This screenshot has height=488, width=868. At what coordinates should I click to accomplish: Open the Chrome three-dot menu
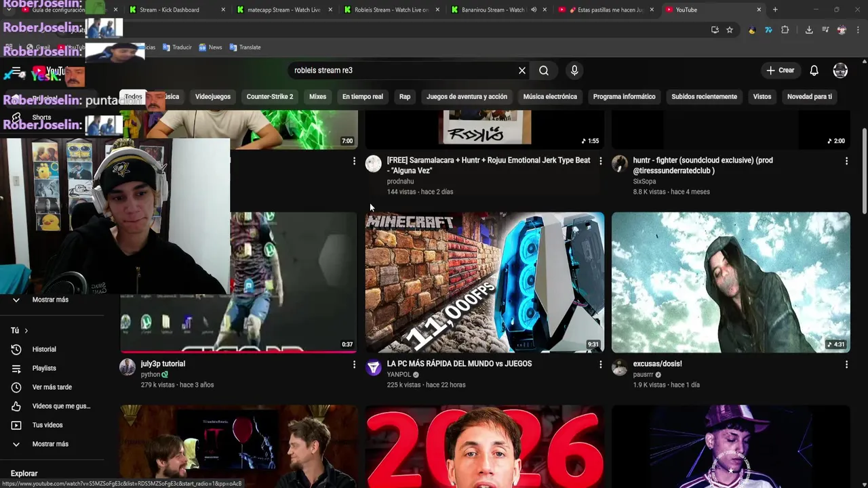[859, 30]
